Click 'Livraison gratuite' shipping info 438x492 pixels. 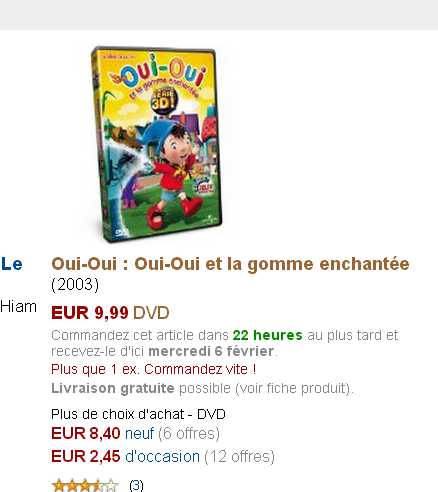coord(113,388)
